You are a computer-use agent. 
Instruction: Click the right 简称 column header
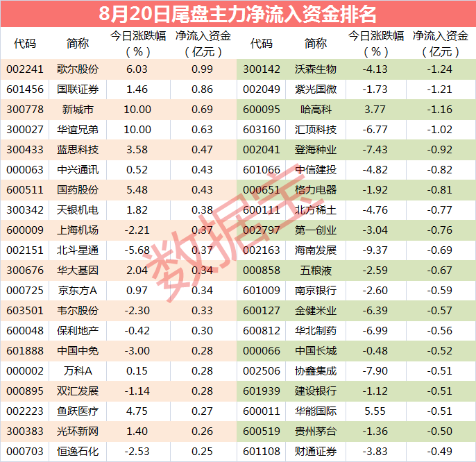tap(316, 44)
